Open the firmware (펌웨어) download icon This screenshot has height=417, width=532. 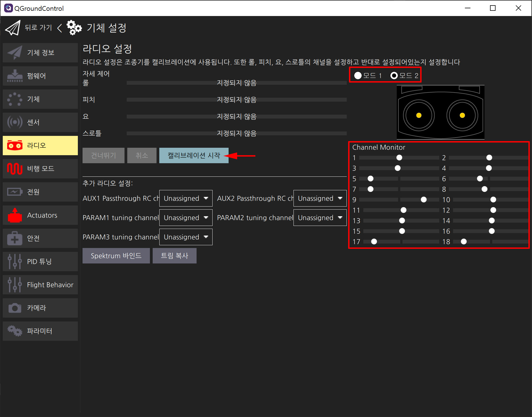pyautogui.click(x=15, y=76)
